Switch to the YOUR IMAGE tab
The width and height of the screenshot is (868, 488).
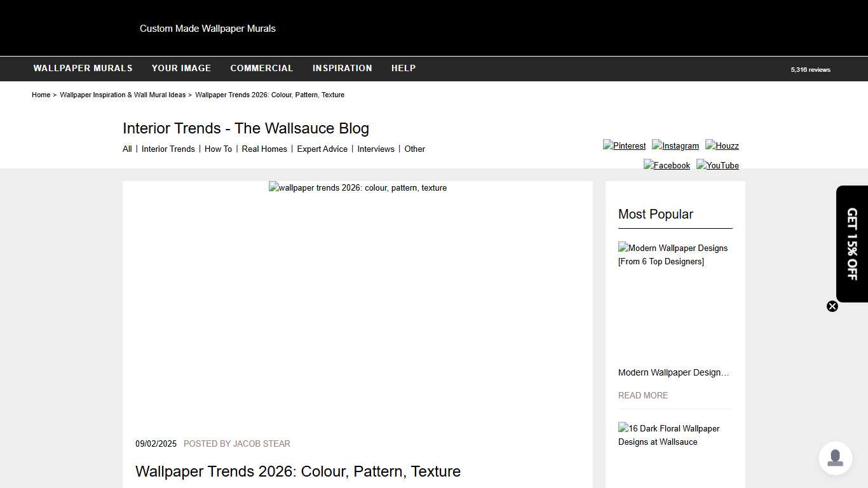coord(181,68)
